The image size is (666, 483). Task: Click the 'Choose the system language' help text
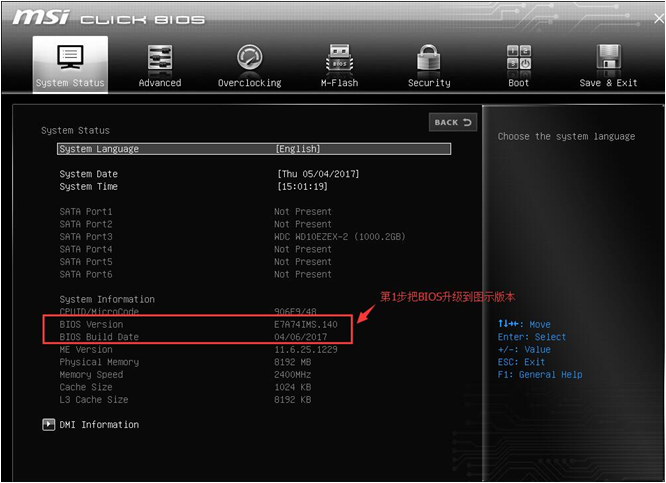(566, 136)
